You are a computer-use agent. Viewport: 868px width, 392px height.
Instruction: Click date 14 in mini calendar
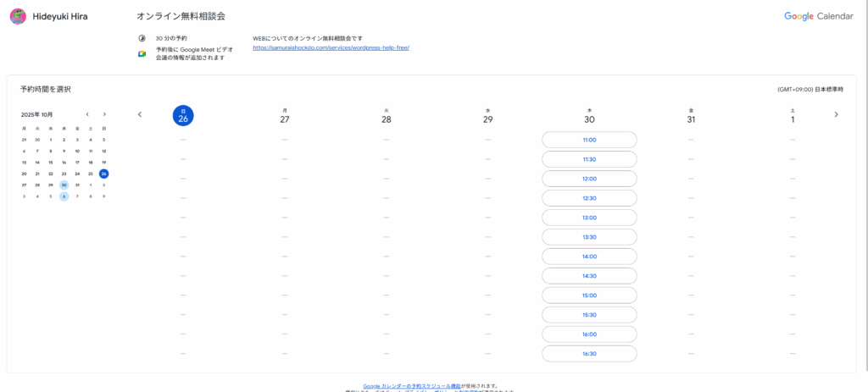[37, 163]
